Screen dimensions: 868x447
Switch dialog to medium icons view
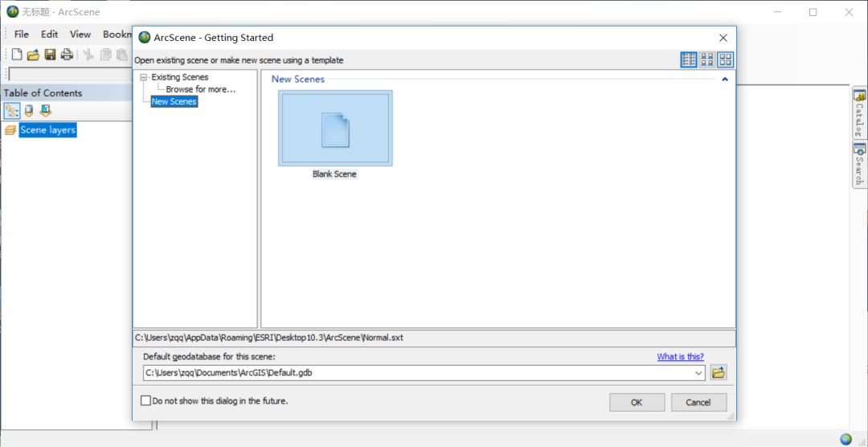[707, 59]
